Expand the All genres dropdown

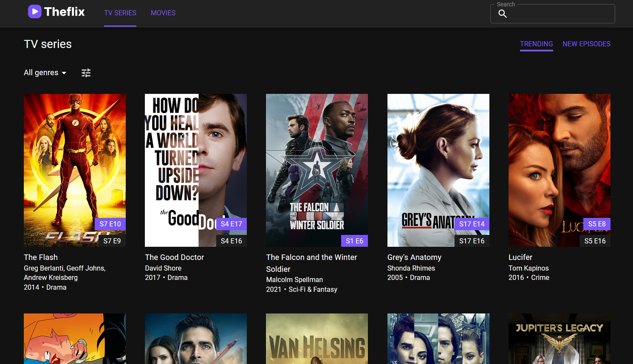click(x=45, y=73)
